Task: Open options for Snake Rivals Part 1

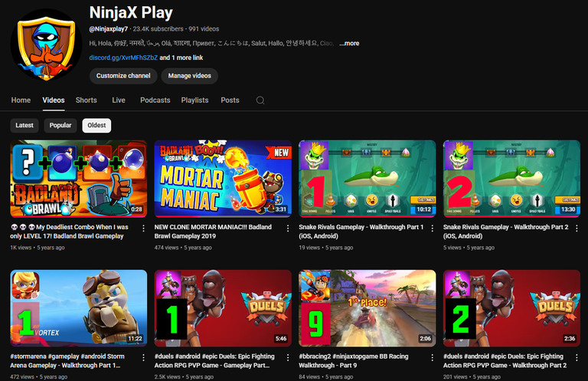Action: coord(432,228)
